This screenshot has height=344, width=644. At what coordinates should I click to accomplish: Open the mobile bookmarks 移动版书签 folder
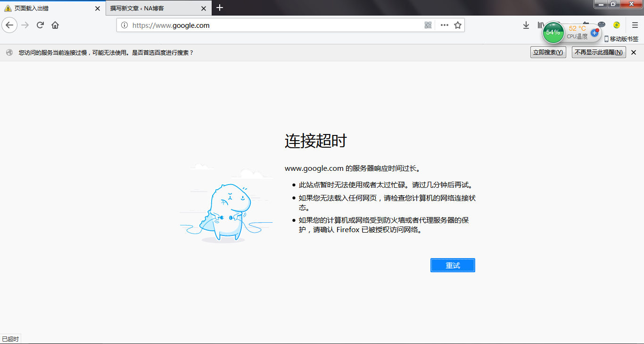[621, 39]
